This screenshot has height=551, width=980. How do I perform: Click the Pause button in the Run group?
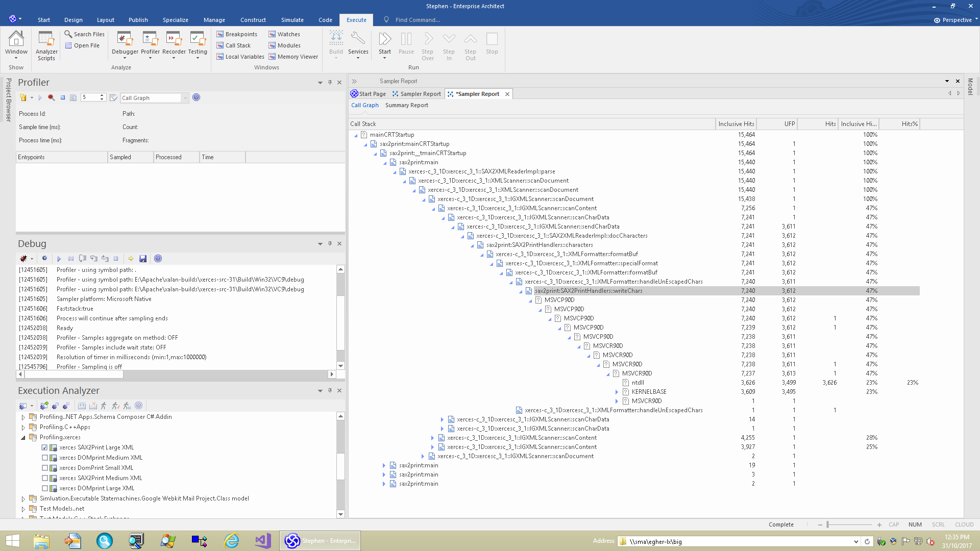click(406, 44)
